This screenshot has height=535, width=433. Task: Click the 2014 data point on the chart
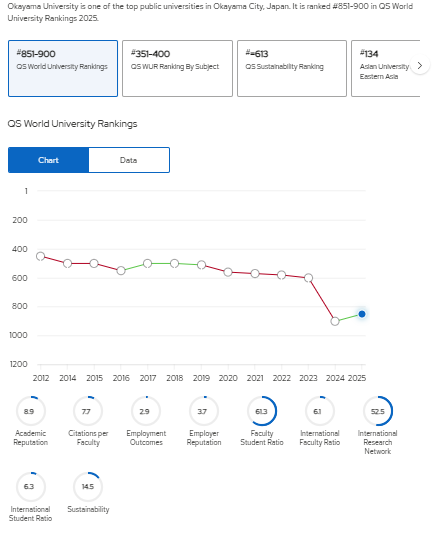coord(67,263)
